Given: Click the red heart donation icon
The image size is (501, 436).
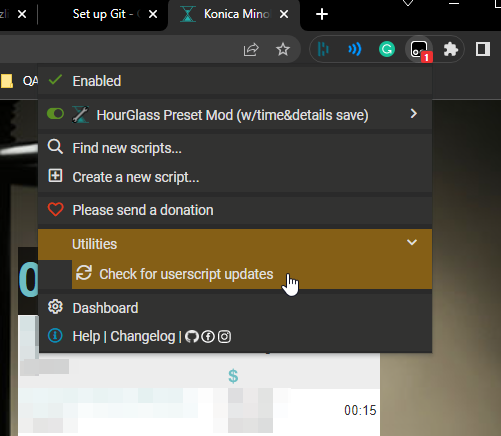Looking at the screenshot, I should pos(55,209).
